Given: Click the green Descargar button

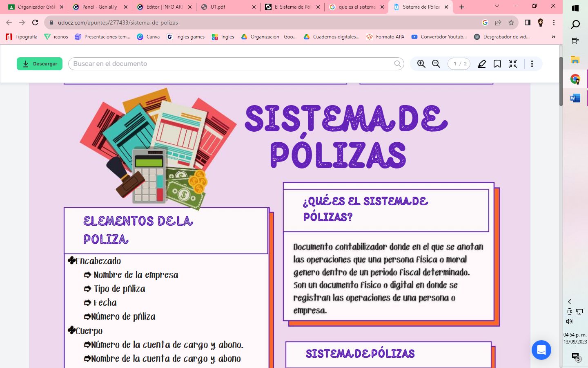Looking at the screenshot, I should (x=40, y=64).
